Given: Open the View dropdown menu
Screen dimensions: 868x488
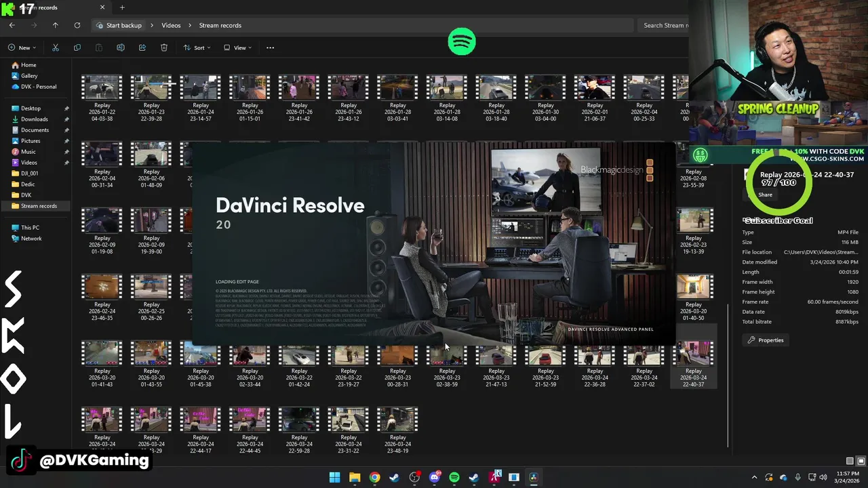Looking at the screenshot, I should (238, 47).
